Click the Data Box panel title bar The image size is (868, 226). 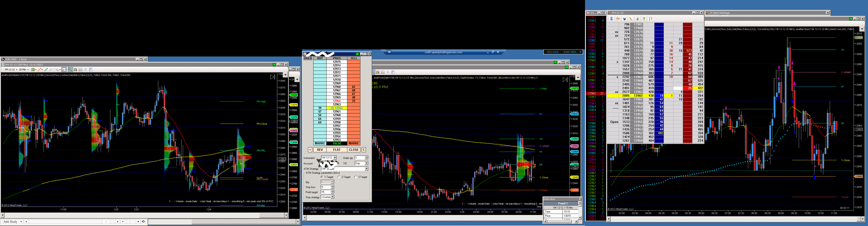tap(562, 199)
